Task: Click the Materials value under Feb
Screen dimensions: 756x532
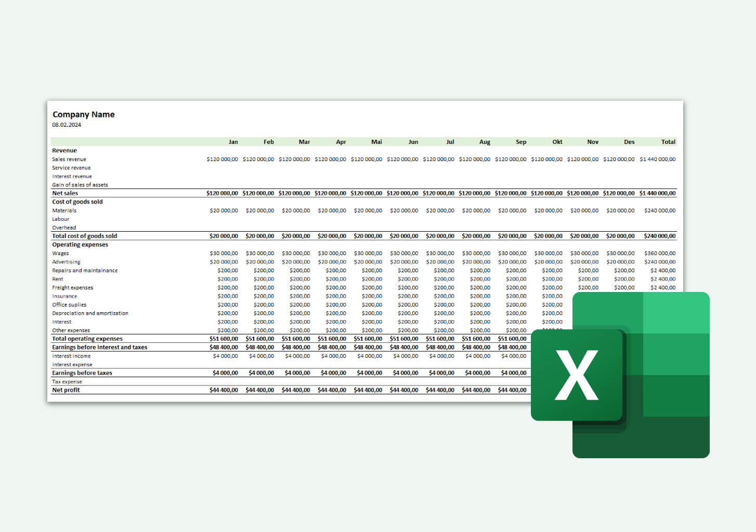Action: click(260, 210)
